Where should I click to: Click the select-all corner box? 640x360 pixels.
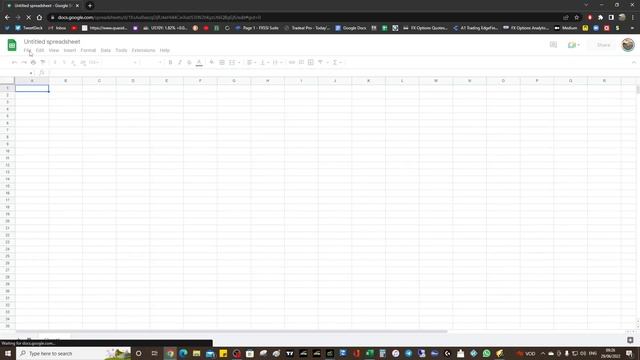[x=7, y=80]
